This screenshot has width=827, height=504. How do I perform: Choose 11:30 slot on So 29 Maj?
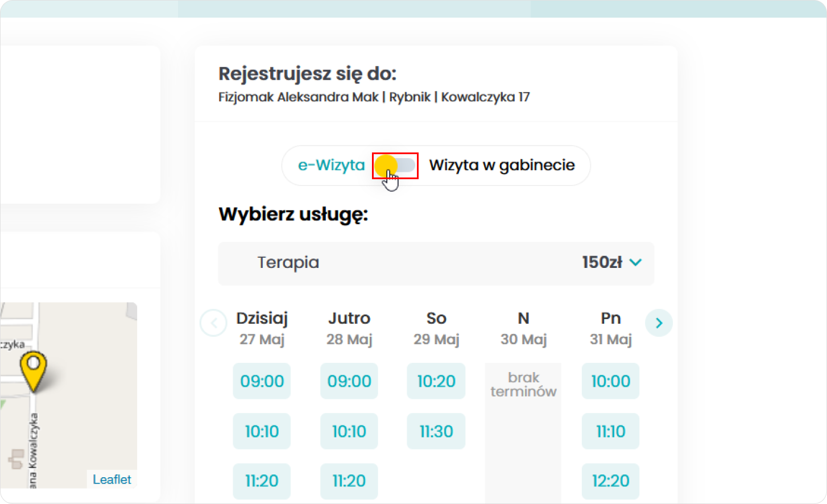click(x=436, y=431)
